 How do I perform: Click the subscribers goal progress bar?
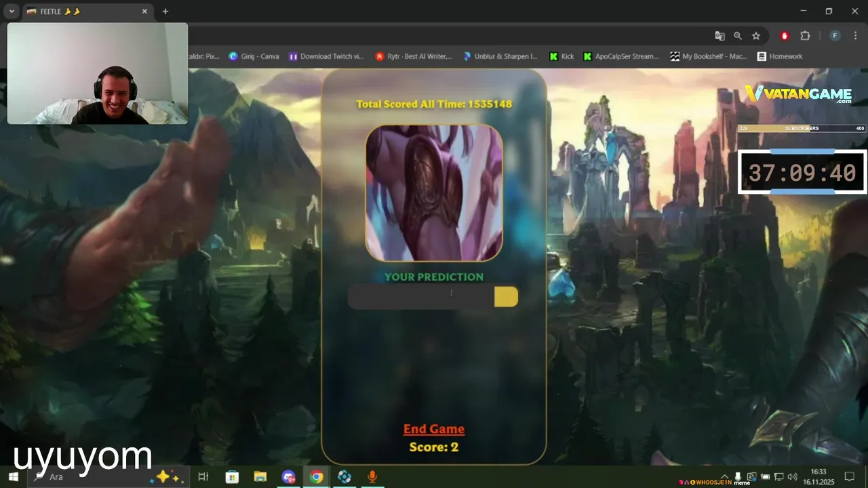(802, 128)
